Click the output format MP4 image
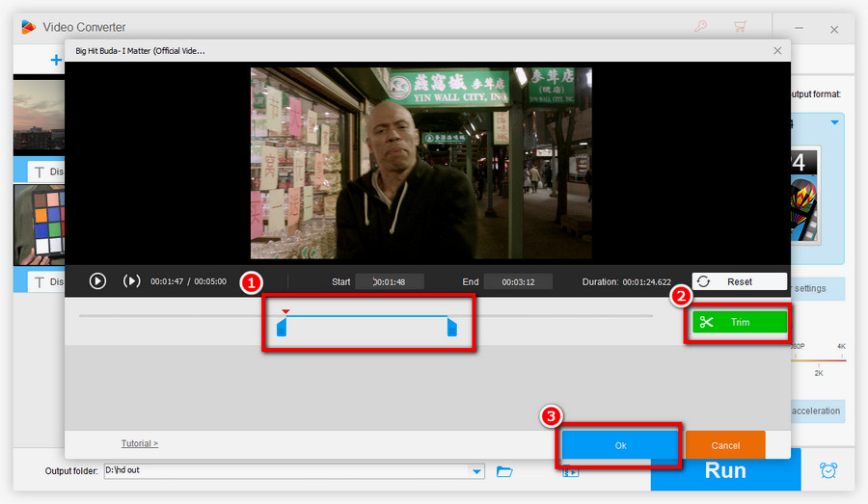This screenshot has height=504, width=868. point(805,196)
